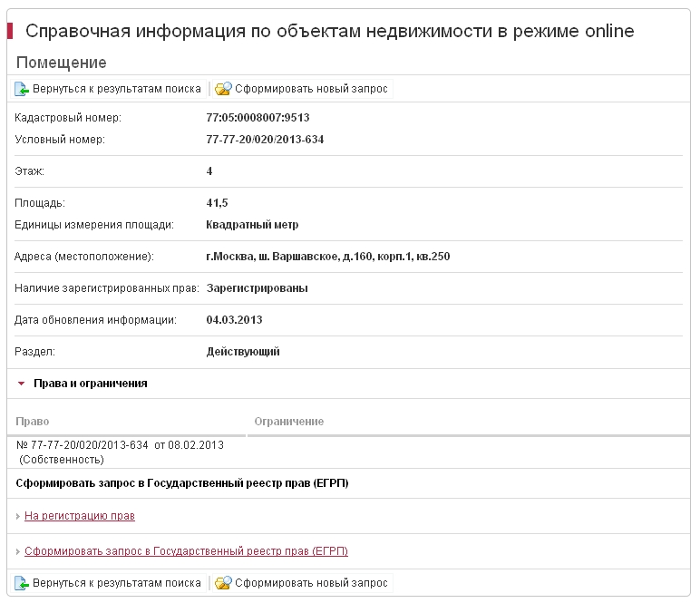
Task: Click the "Права и ограничения" section heading
Action: 90,384
